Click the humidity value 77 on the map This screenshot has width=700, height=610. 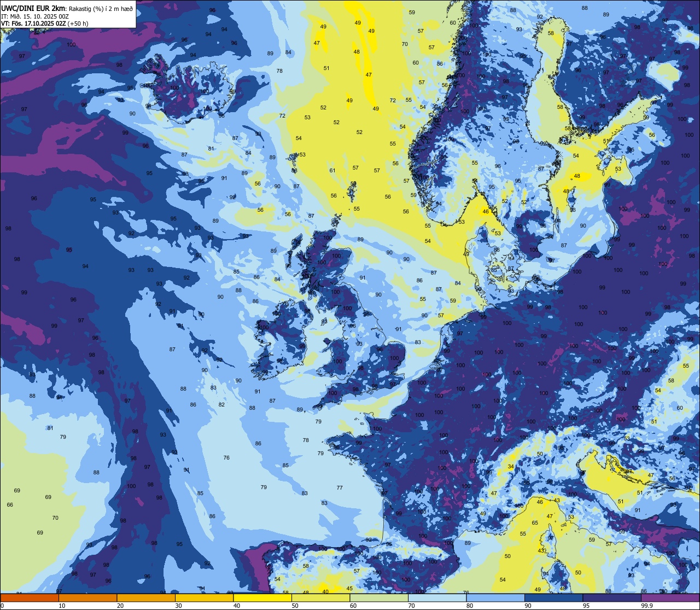(340, 487)
